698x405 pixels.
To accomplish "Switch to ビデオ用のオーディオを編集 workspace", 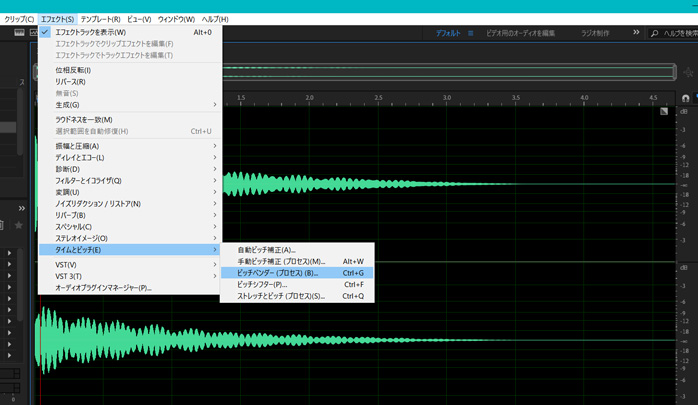I will [520, 33].
